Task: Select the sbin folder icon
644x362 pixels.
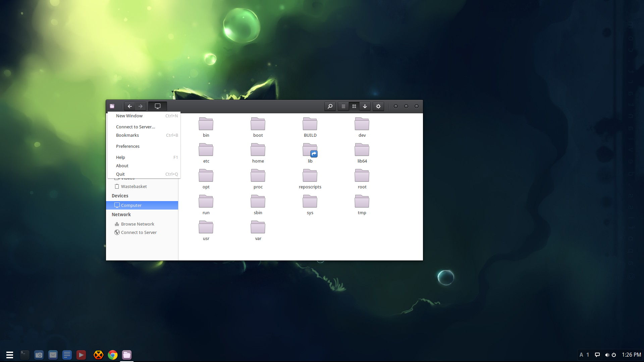Action: [258, 201]
